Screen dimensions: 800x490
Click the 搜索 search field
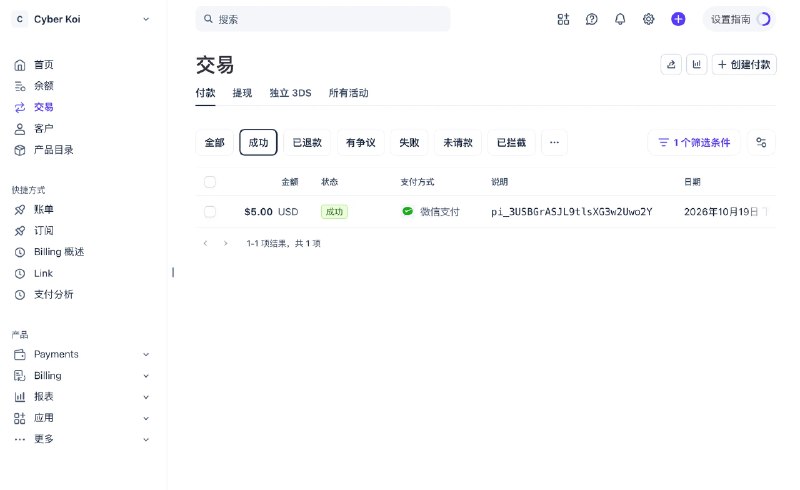323,19
